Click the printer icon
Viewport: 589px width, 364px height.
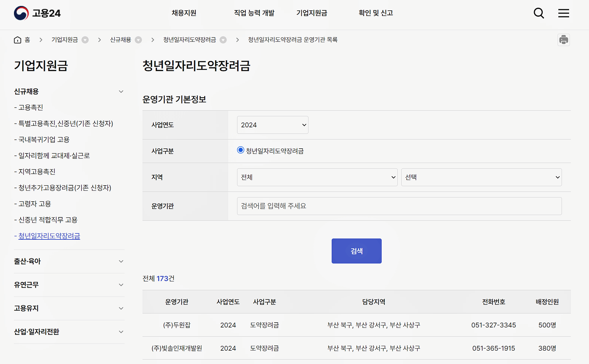tap(563, 40)
